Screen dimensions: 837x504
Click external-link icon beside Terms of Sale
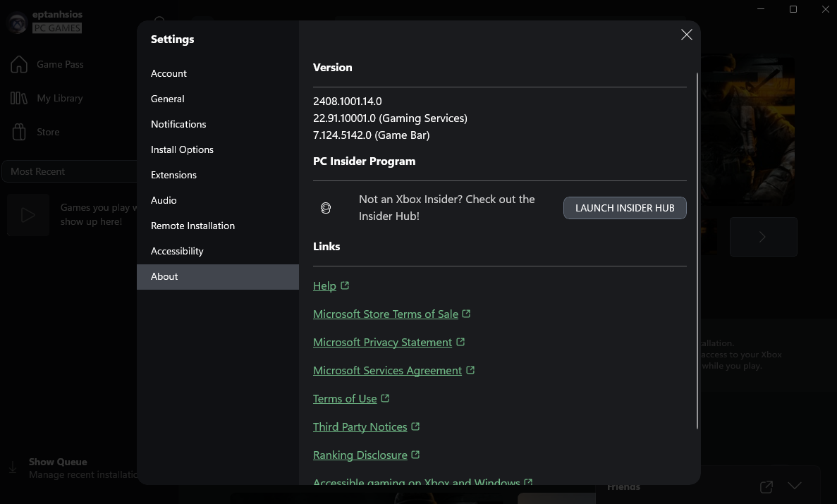[466, 314]
